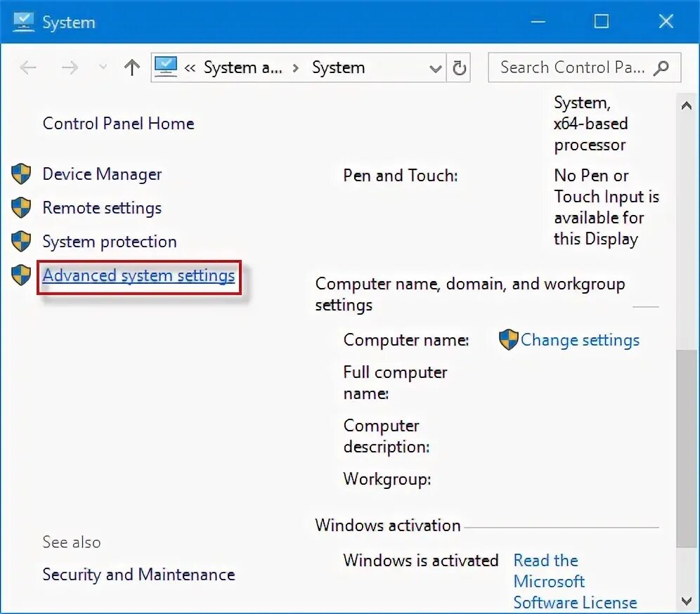
Task: Click the Forward navigation arrow
Action: [x=70, y=68]
